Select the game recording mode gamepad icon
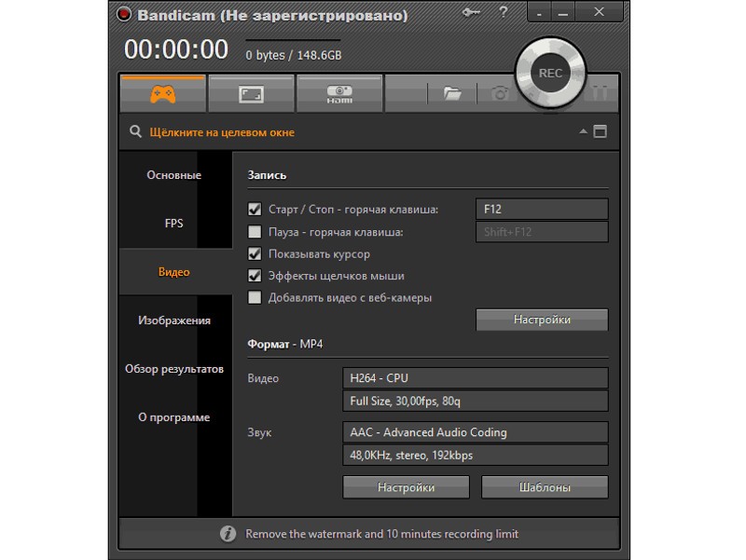This screenshot has height=560, width=746. pyautogui.click(x=162, y=94)
